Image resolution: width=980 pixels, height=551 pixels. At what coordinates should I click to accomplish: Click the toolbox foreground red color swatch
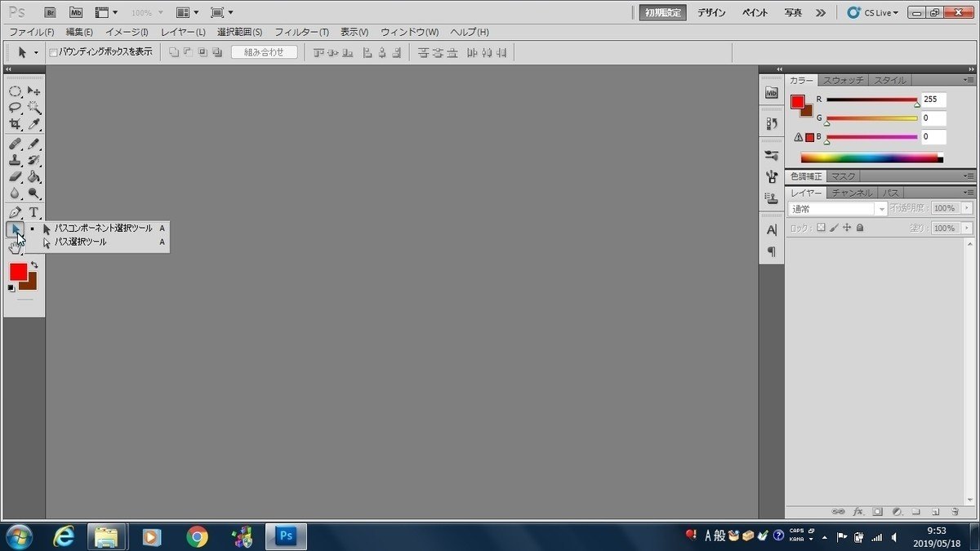coord(18,272)
